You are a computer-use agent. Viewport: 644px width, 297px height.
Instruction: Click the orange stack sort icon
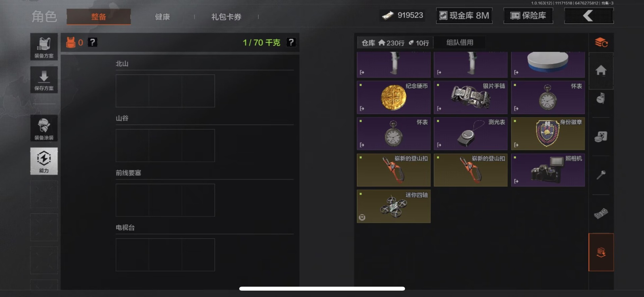coord(601,43)
